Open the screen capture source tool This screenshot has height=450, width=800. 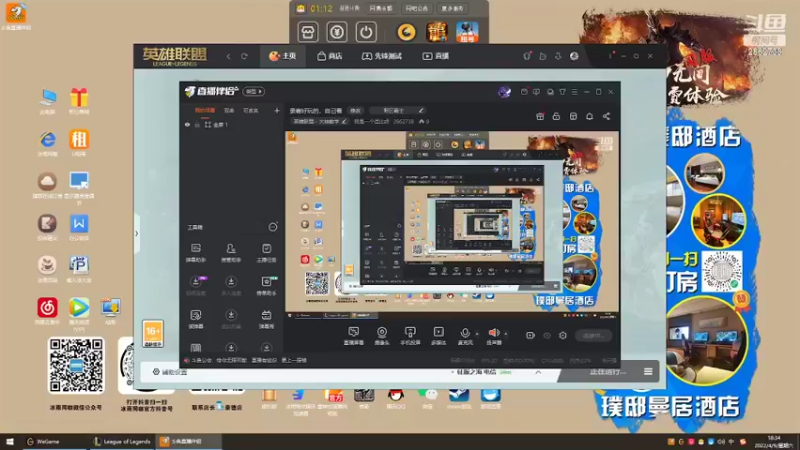pos(354,336)
